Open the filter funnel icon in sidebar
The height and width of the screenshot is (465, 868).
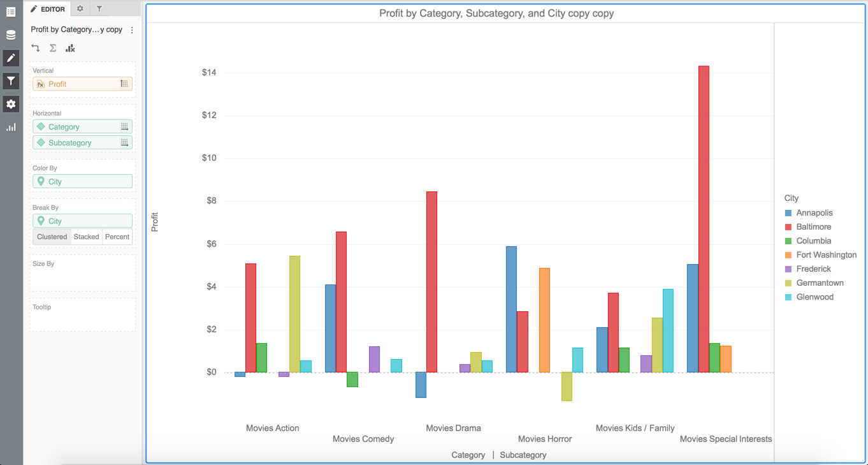[x=11, y=81]
